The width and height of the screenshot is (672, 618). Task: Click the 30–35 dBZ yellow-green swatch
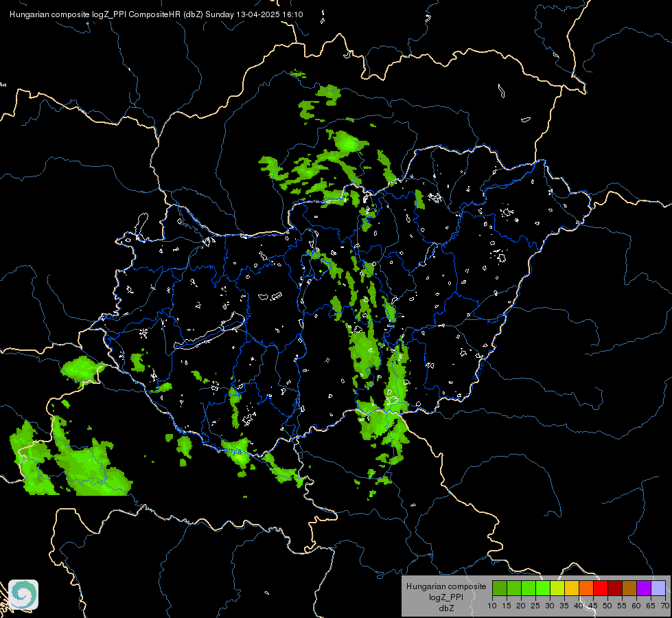coord(557,588)
